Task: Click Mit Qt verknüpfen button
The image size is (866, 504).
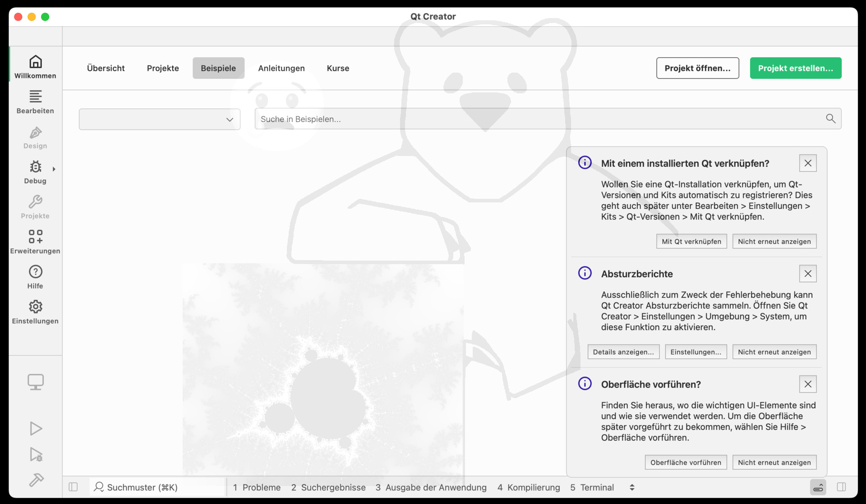Action: [x=691, y=241]
